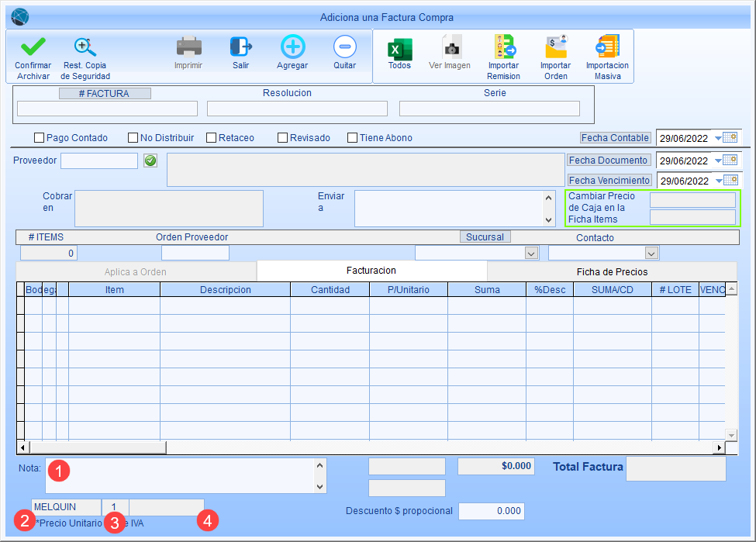Click the Enviar a box scroll down arrow

(549, 220)
